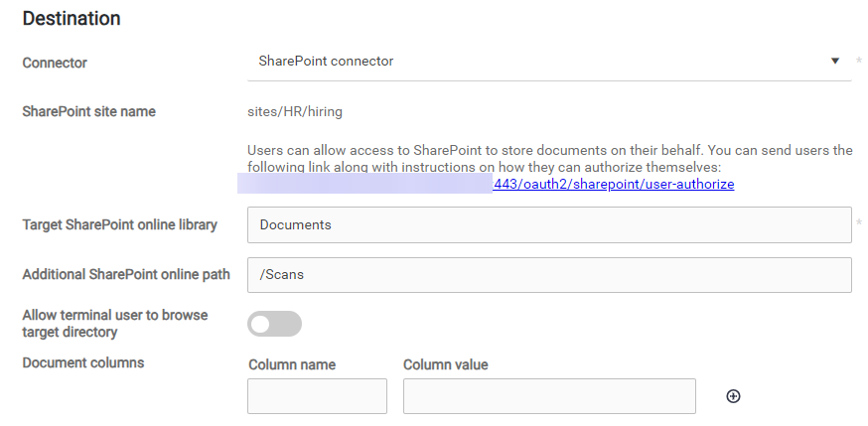Click the Column name header text

[x=291, y=364]
